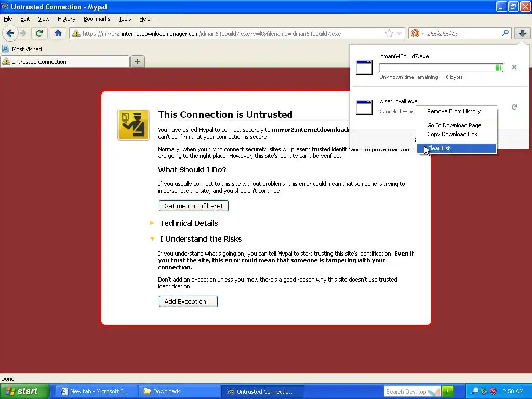
Task: Open the Help menu
Action: (144, 19)
